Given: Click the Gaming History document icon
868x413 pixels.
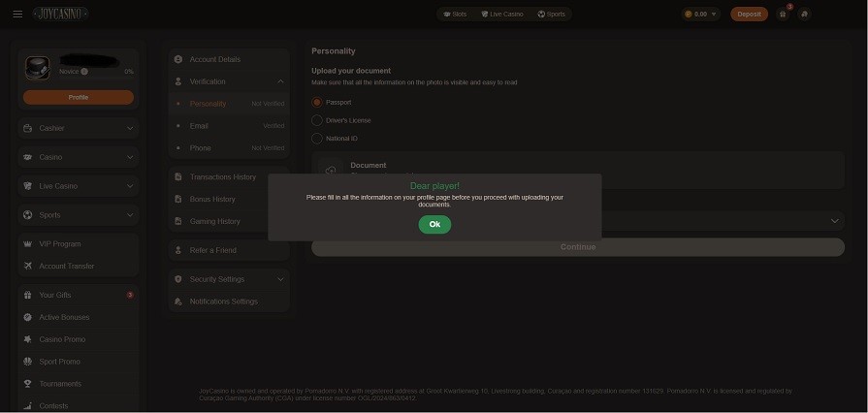Looking at the screenshot, I should (178, 221).
